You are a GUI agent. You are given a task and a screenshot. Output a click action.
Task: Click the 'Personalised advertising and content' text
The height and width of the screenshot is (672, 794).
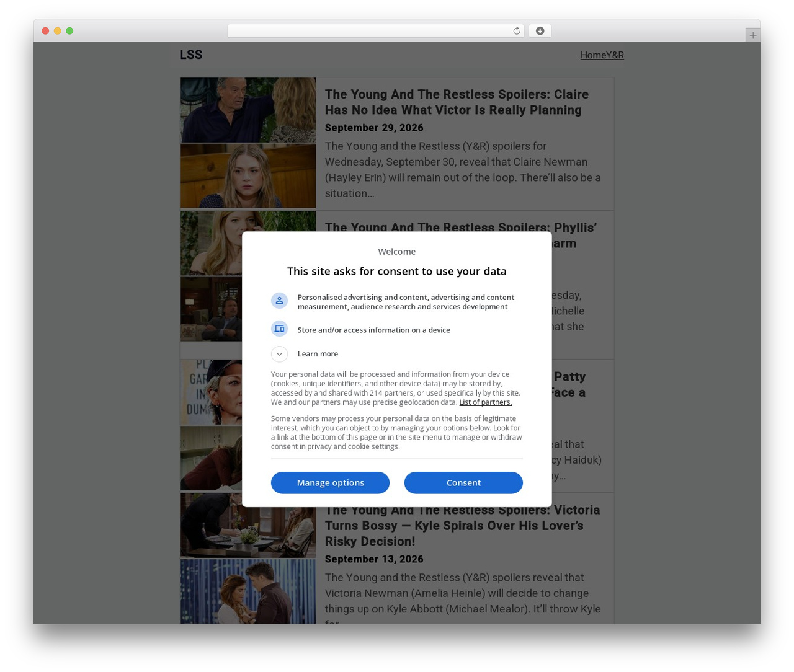[x=406, y=302]
